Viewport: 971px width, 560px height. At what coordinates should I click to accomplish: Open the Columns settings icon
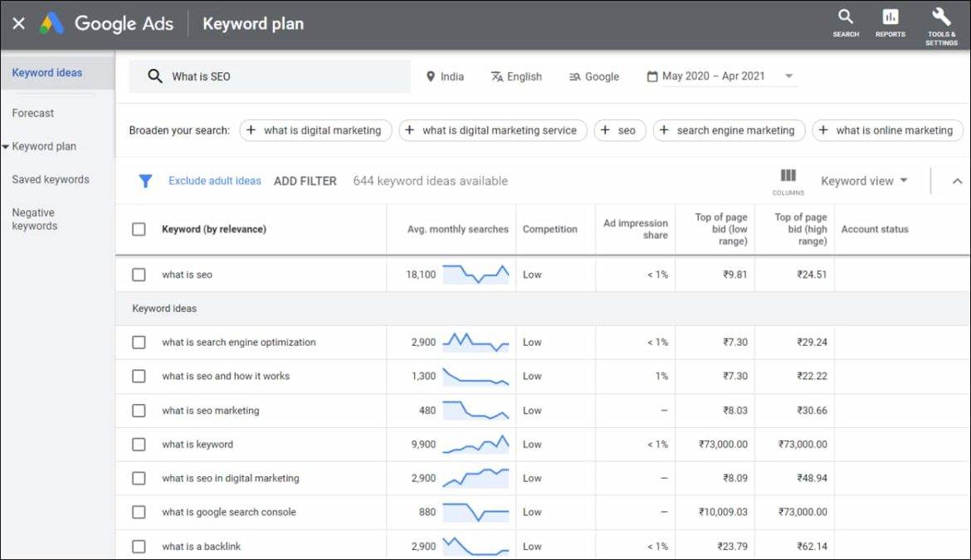click(787, 176)
